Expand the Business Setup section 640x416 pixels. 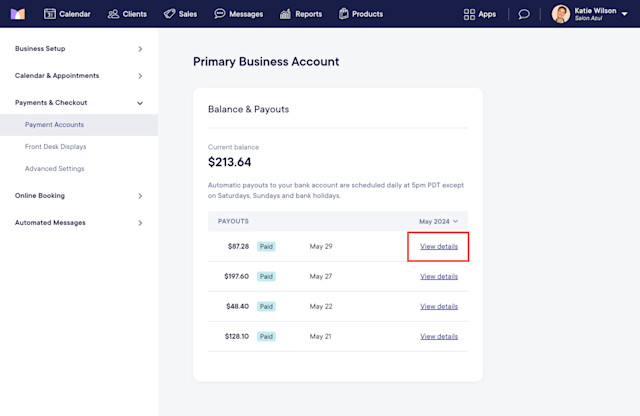tap(140, 49)
